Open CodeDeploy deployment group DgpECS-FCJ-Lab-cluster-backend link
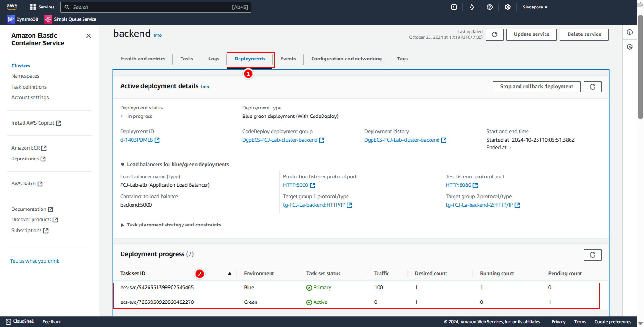The width and height of the screenshot is (644, 327). (x=283, y=140)
